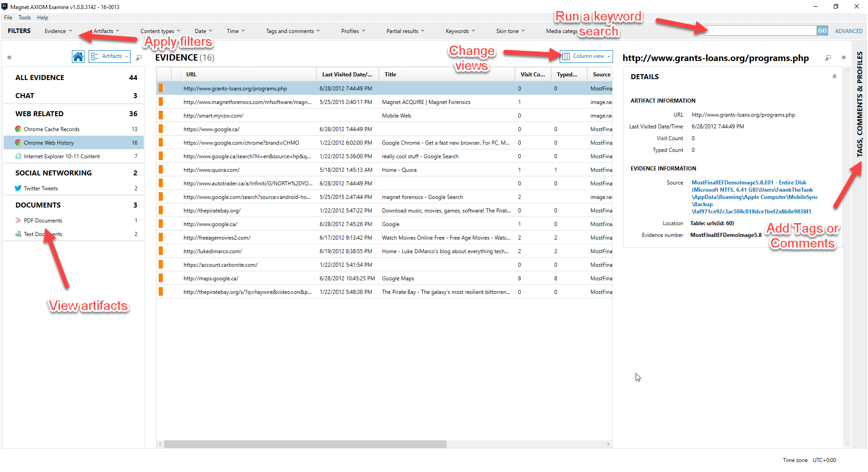The width and height of the screenshot is (868, 472).
Task: Sort by the Visit Count column header
Action: (x=533, y=75)
